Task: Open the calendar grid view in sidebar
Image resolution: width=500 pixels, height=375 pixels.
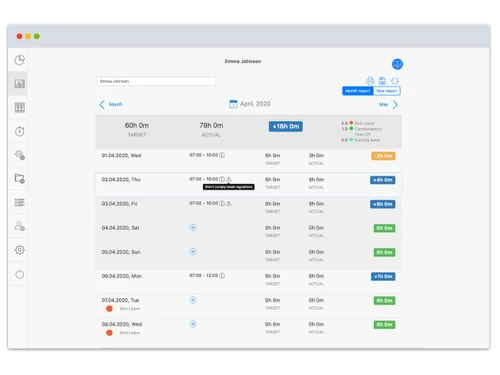Action: tap(20, 107)
